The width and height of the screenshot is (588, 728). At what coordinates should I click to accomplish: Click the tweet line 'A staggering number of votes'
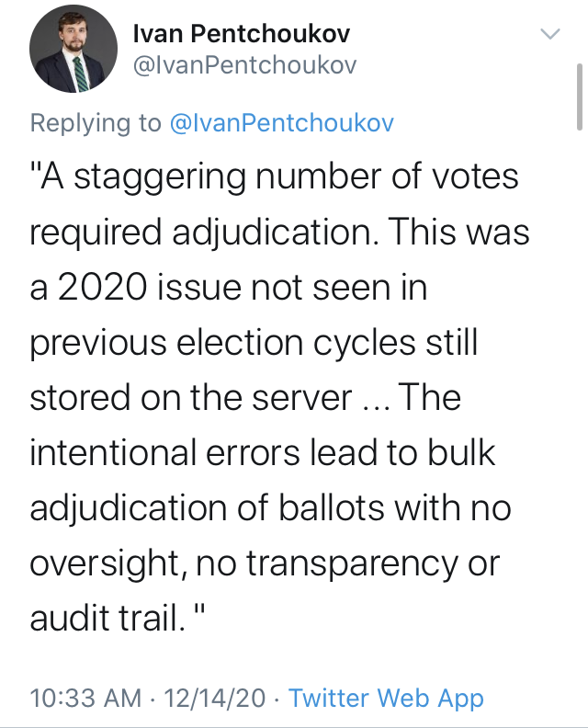pos(275,177)
